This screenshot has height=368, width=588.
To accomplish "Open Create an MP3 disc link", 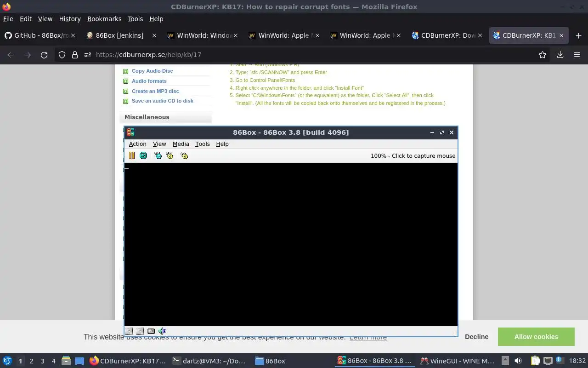I will coord(155,91).
